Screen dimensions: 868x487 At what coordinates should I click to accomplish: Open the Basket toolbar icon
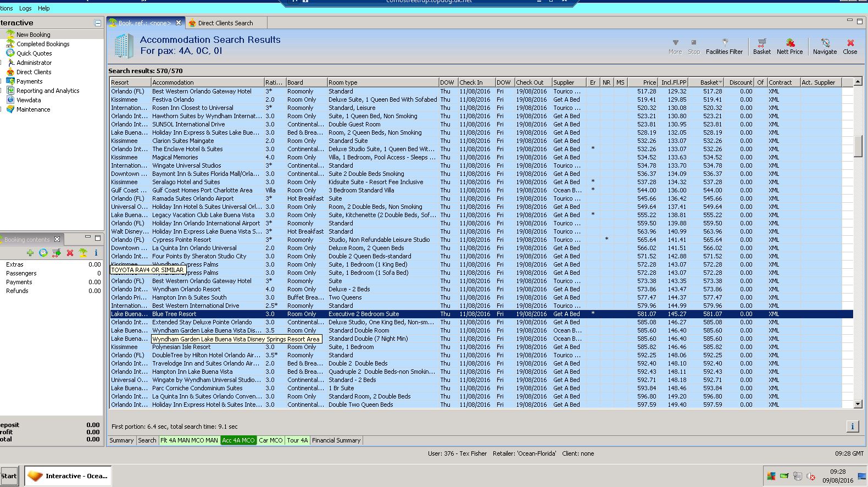[x=761, y=46]
